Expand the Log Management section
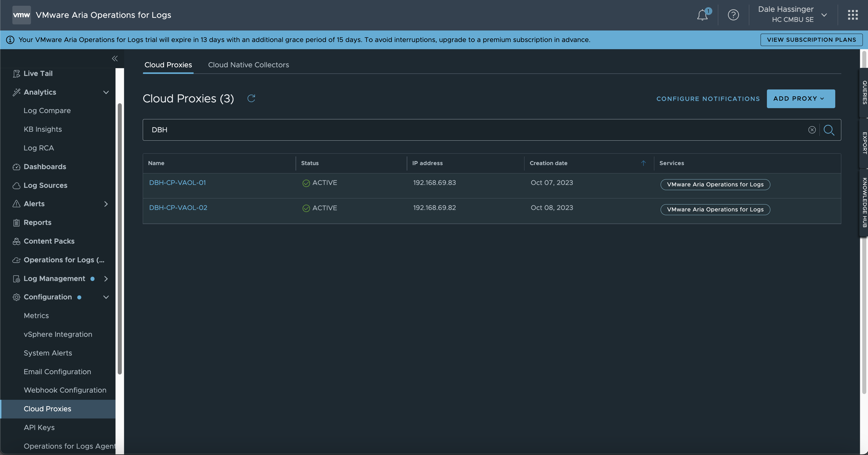This screenshot has height=455, width=868. [x=106, y=279]
